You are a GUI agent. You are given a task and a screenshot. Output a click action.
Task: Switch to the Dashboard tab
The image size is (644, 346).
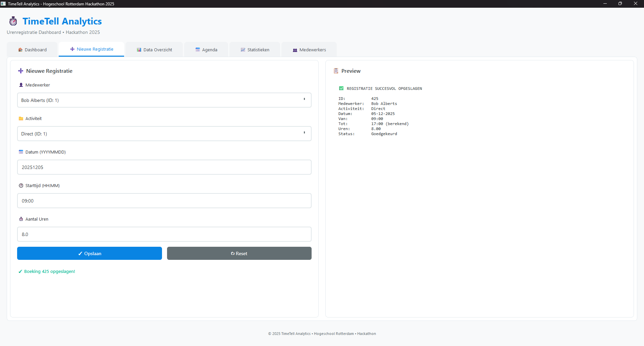[33, 50]
